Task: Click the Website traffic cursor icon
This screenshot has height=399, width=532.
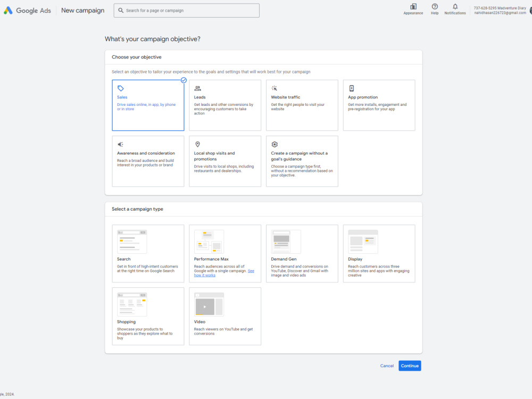Action: point(274,88)
